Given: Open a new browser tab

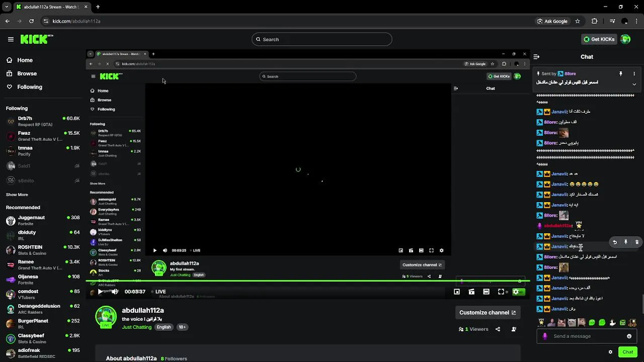Looking at the screenshot, I should tap(98, 7).
